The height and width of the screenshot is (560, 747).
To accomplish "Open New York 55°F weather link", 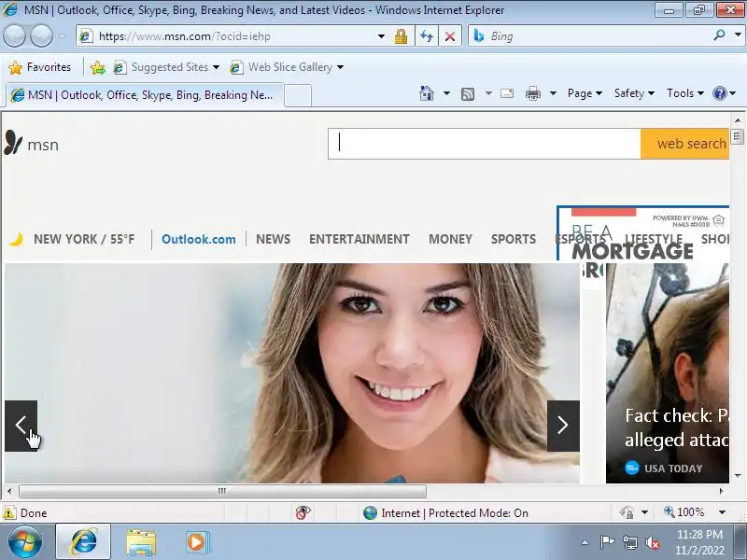I will 73,239.
